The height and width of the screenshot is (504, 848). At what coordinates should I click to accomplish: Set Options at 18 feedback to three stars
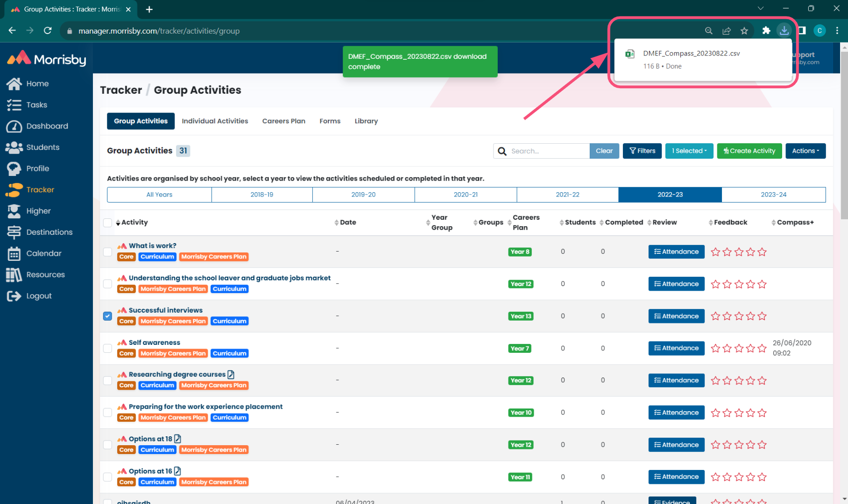(x=739, y=445)
